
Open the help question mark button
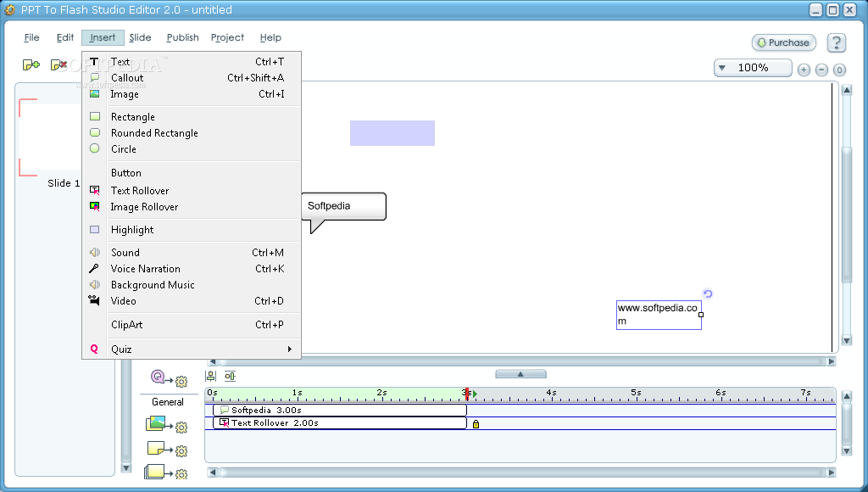coord(836,42)
